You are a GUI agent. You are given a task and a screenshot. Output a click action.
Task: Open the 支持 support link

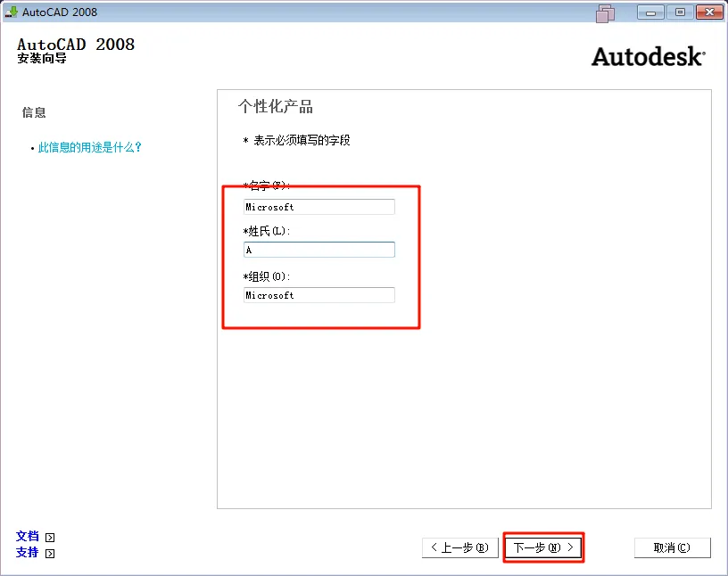coord(28,552)
